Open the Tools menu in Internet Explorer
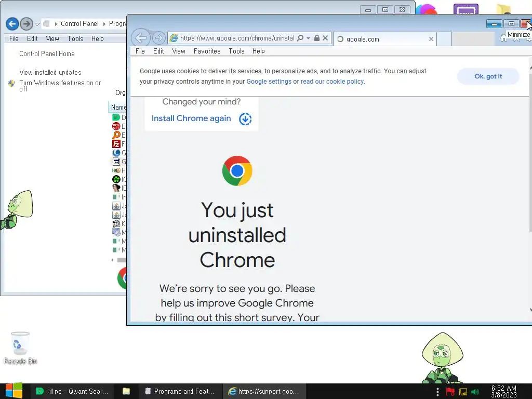Image resolution: width=532 pixels, height=399 pixels. point(236,51)
